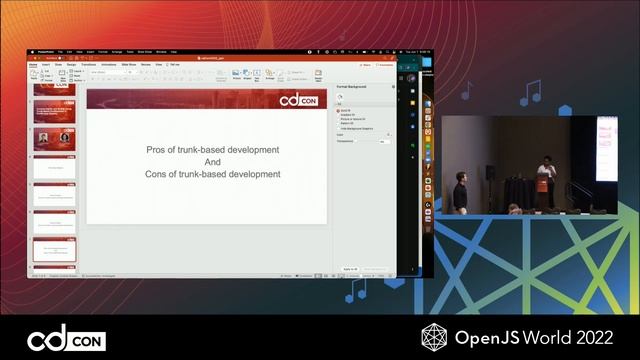The height and width of the screenshot is (360, 640).
Task: Close the Format Background pane
Action: tap(393, 87)
